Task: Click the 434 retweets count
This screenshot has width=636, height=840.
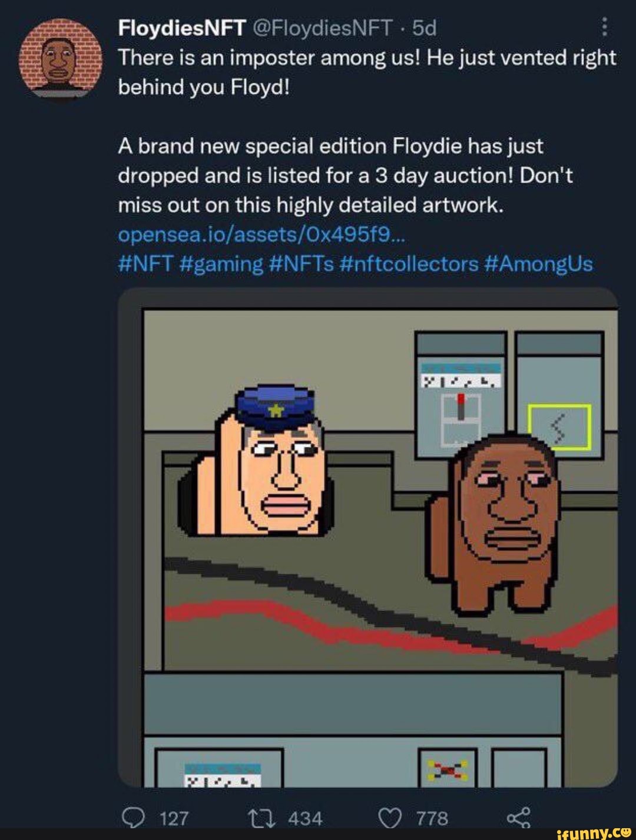Action: point(305,818)
